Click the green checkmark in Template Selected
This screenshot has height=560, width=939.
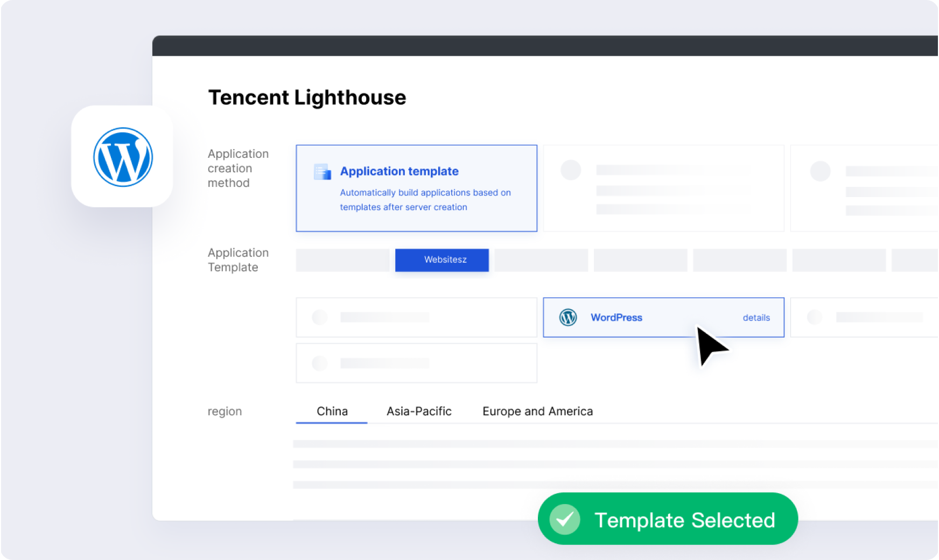[565, 519]
